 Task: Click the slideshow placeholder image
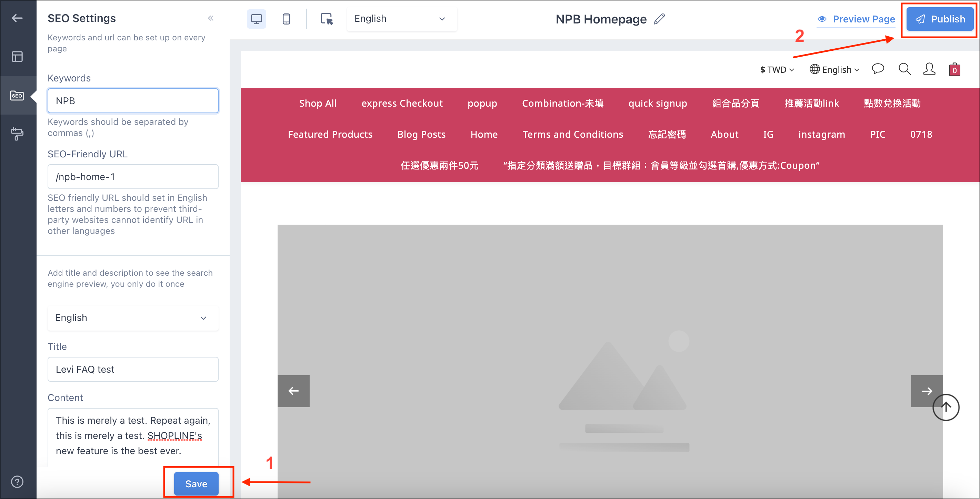click(x=610, y=362)
